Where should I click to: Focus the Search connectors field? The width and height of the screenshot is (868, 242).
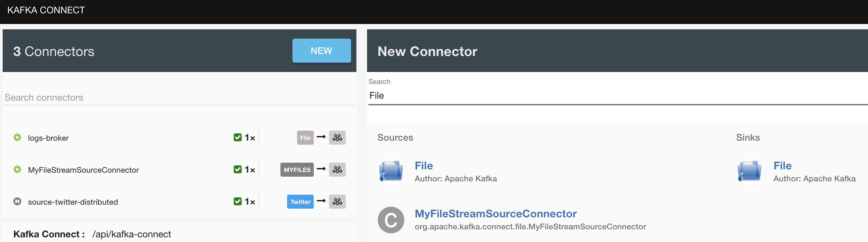[x=179, y=98]
